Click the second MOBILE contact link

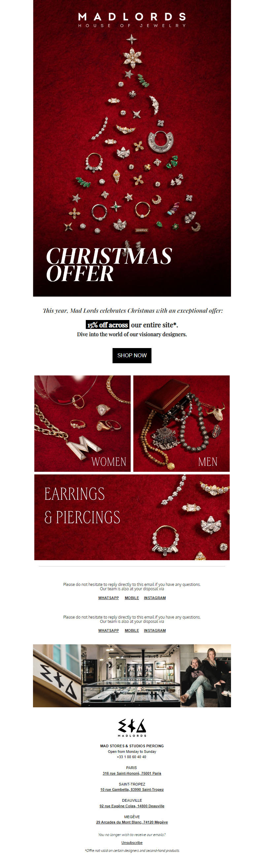tap(132, 630)
